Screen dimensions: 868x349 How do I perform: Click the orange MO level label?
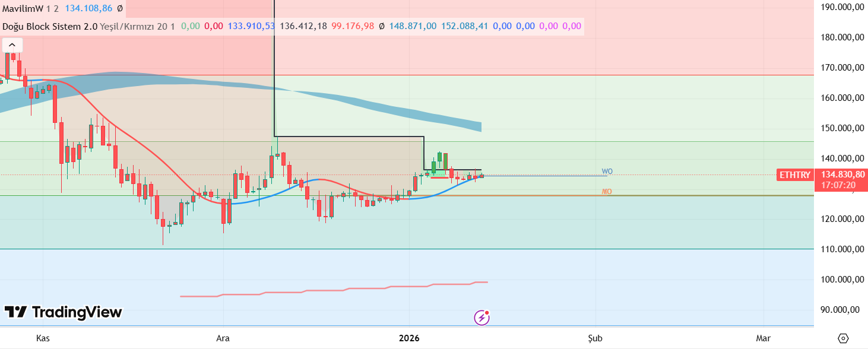click(606, 192)
